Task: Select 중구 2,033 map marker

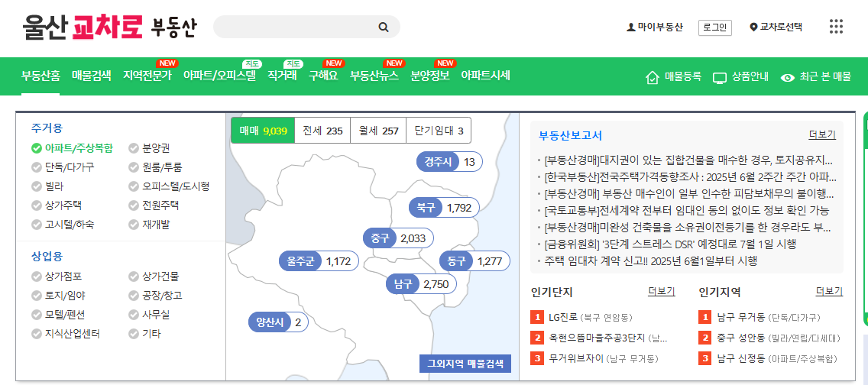Action: [x=398, y=238]
